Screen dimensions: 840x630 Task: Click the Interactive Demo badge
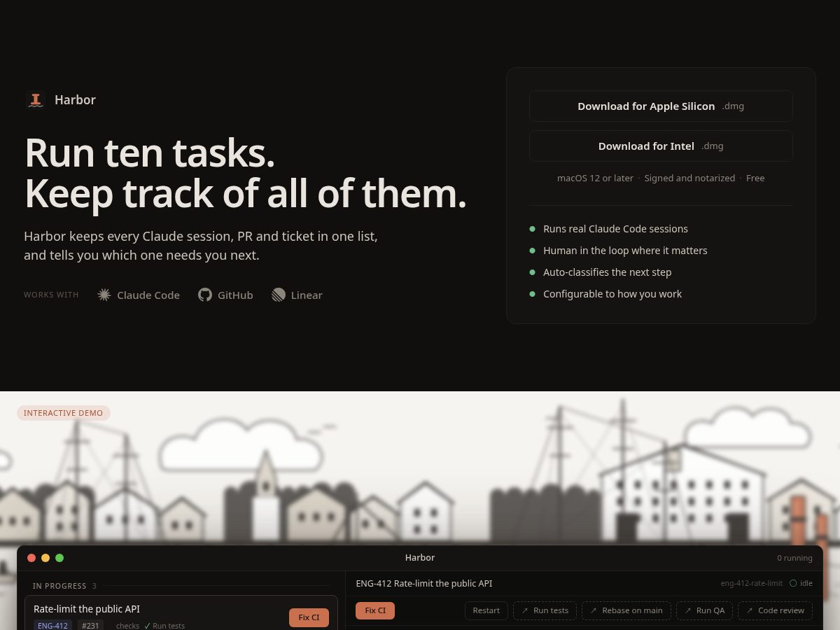click(x=64, y=413)
